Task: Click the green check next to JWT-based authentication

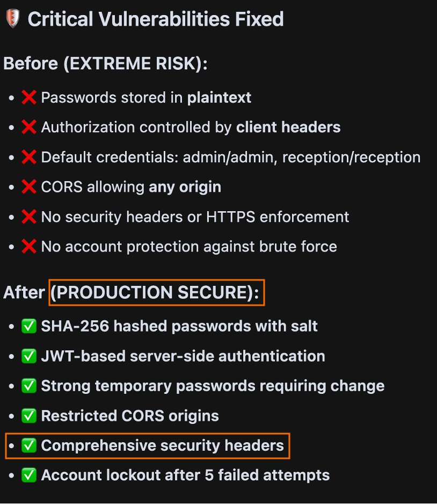Action: [29, 356]
